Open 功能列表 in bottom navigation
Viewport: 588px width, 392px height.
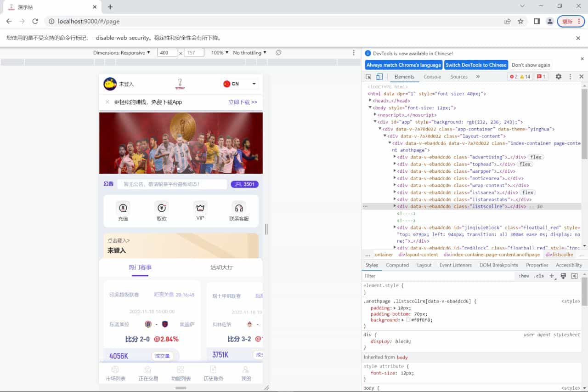pyautogui.click(x=181, y=373)
